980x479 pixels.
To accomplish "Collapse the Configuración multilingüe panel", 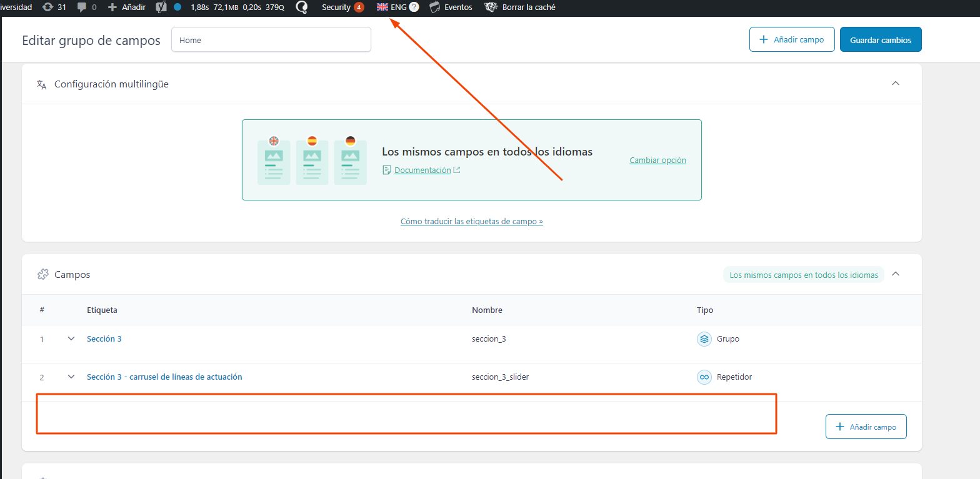I will [895, 84].
